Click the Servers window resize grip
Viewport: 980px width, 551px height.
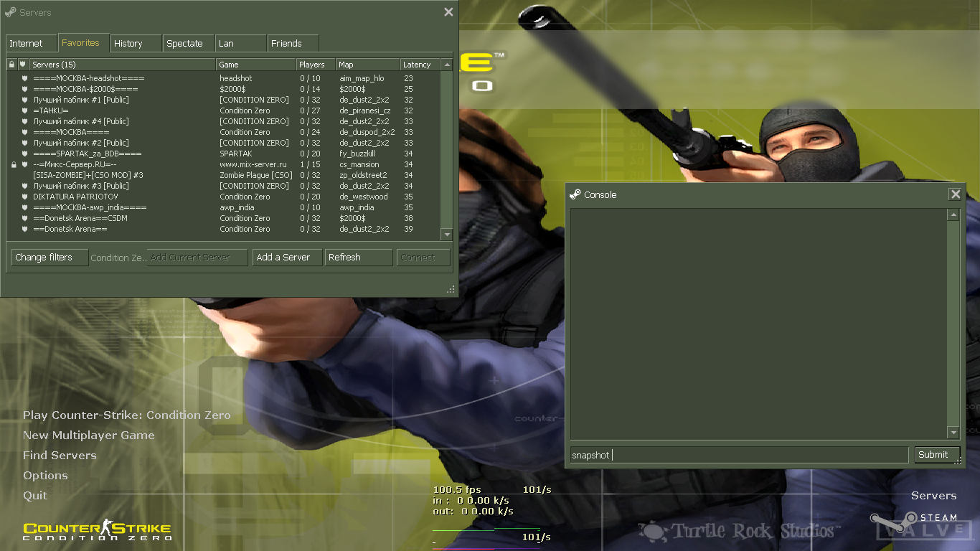click(x=451, y=289)
